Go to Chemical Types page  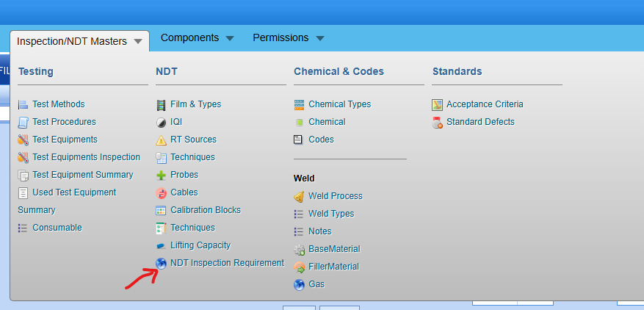pos(339,104)
